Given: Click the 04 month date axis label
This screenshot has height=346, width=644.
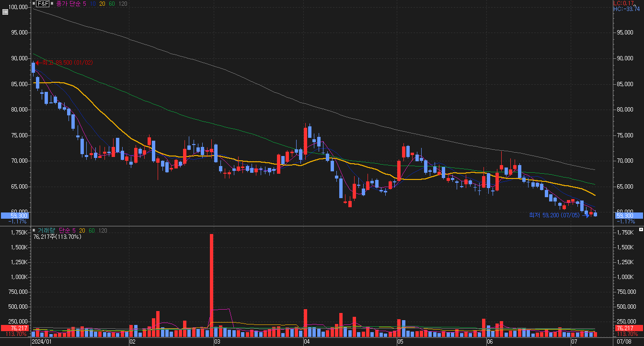Looking at the screenshot, I should point(307,342).
